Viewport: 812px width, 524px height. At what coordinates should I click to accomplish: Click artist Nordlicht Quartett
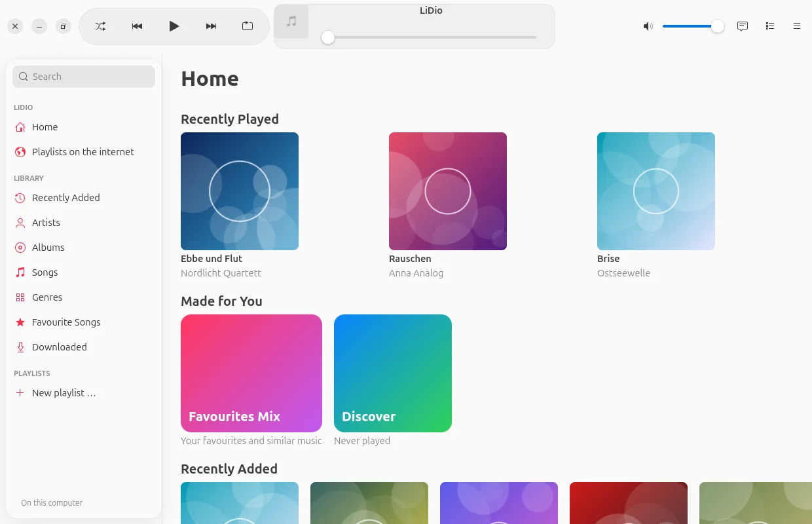(221, 273)
